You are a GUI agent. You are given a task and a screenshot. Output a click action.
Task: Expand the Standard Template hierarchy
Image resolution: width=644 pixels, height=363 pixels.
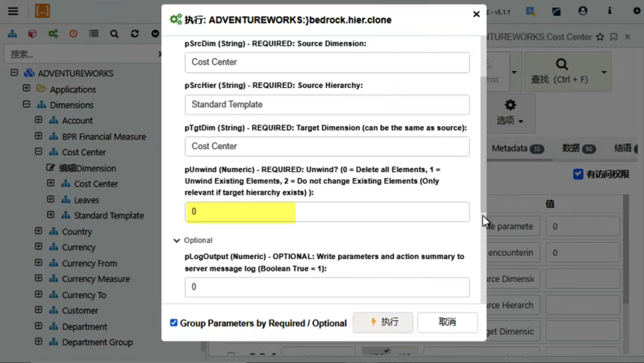tap(51, 215)
